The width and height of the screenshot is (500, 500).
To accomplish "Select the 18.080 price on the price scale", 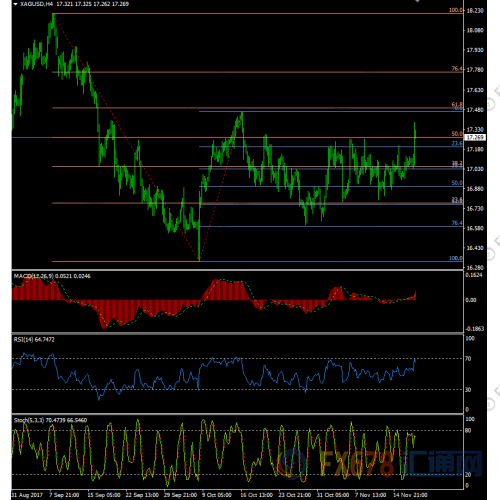I will pyautogui.click(x=475, y=30).
